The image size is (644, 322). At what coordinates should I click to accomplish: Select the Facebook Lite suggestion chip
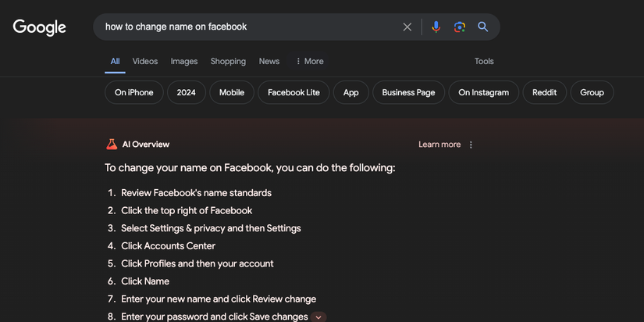pyautogui.click(x=294, y=92)
